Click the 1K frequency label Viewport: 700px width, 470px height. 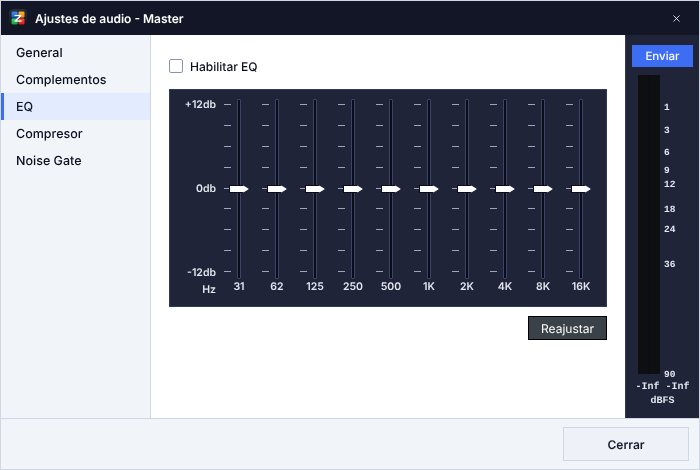click(429, 286)
